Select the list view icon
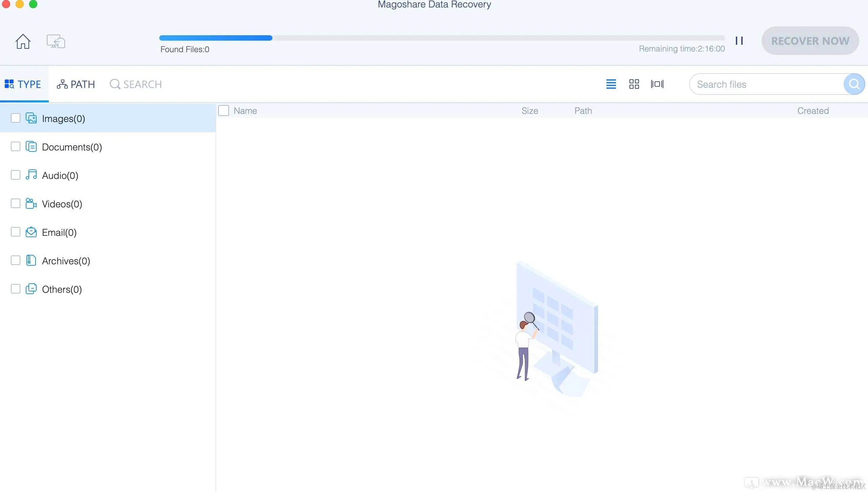Viewport: 868px width, 492px height. click(611, 84)
